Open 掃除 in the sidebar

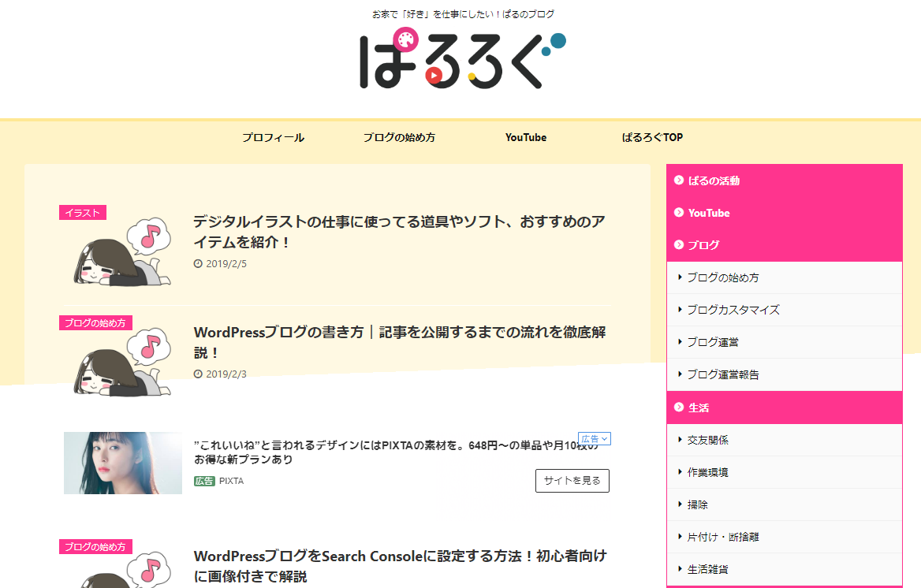click(784, 504)
